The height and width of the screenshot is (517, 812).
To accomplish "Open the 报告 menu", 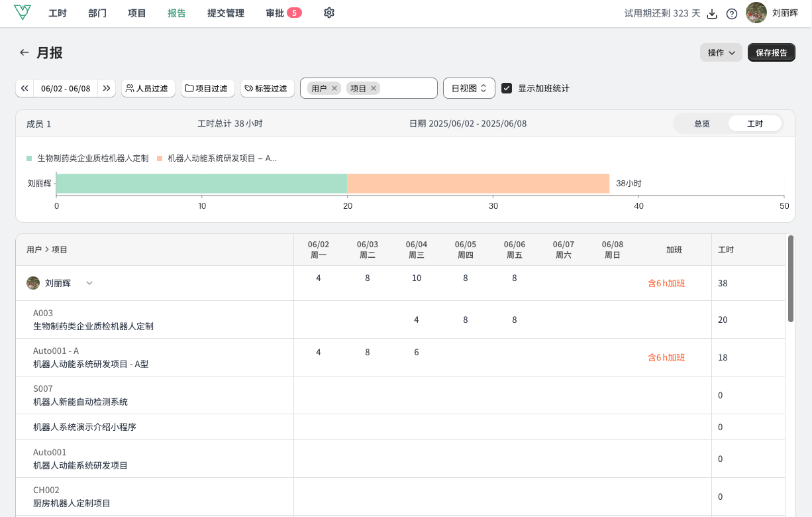I will (x=177, y=13).
